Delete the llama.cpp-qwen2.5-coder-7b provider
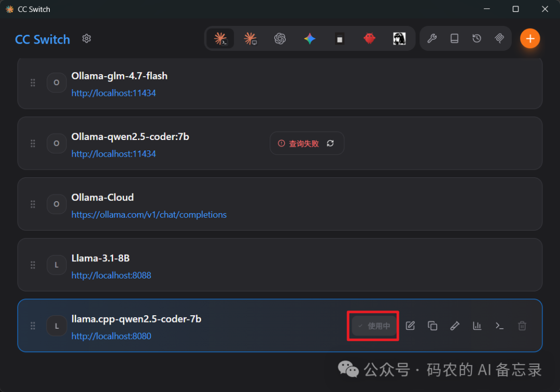560x392 pixels. (x=522, y=326)
